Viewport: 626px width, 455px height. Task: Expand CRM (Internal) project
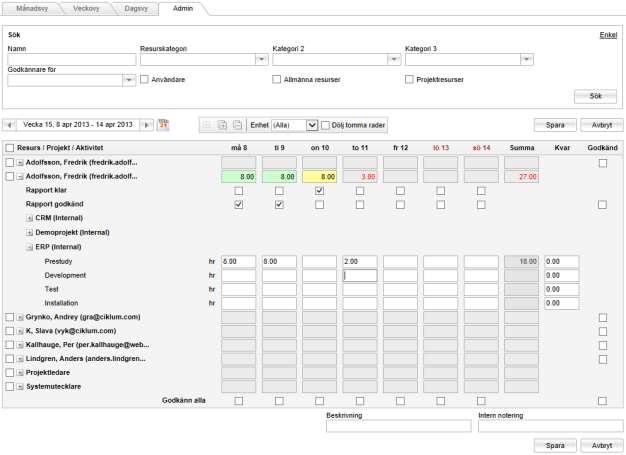[29, 218]
